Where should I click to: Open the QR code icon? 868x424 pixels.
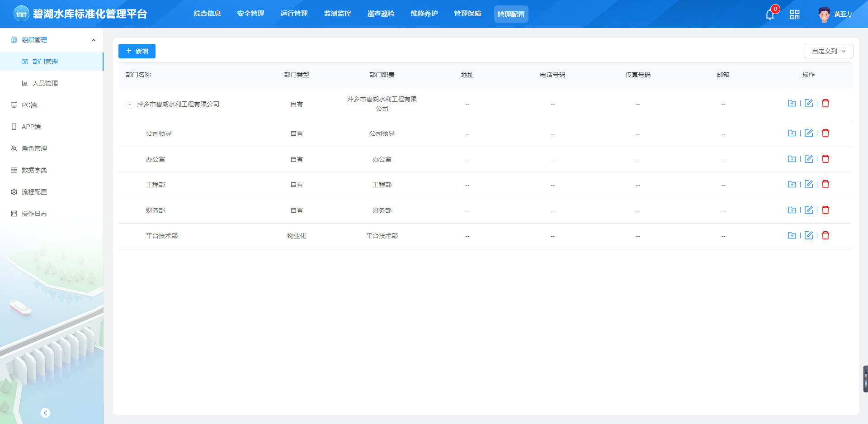[795, 14]
